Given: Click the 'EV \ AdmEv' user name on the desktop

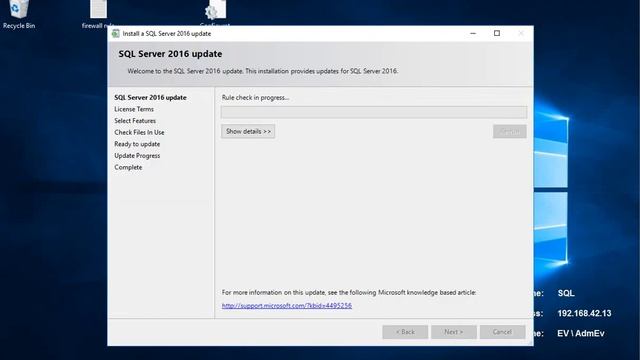Looking at the screenshot, I should pyautogui.click(x=580, y=333).
